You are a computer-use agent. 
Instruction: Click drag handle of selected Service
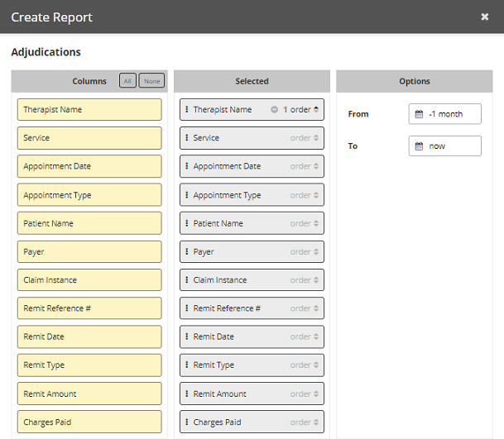[187, 137]
